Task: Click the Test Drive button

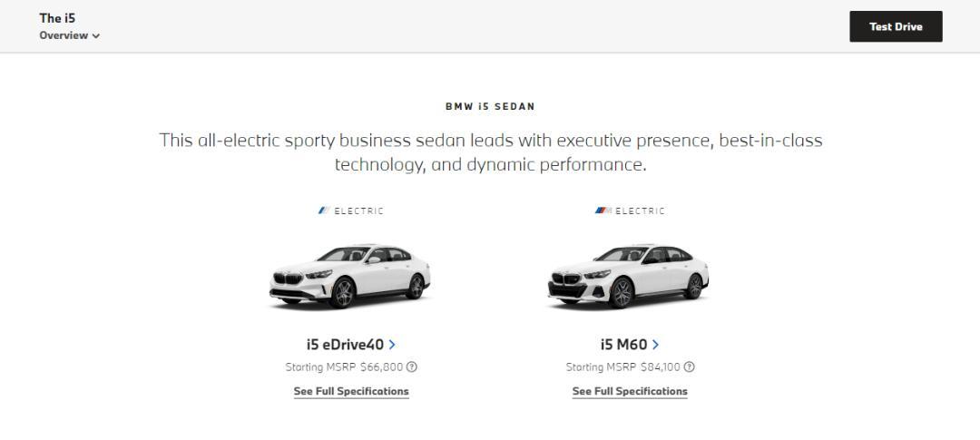Action: [x=896, y=26]
